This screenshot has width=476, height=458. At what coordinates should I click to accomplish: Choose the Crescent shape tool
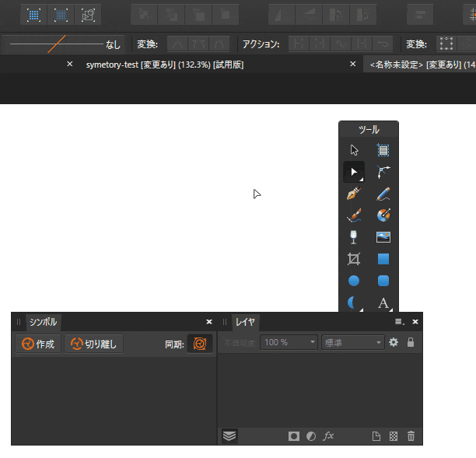(353, 302)
